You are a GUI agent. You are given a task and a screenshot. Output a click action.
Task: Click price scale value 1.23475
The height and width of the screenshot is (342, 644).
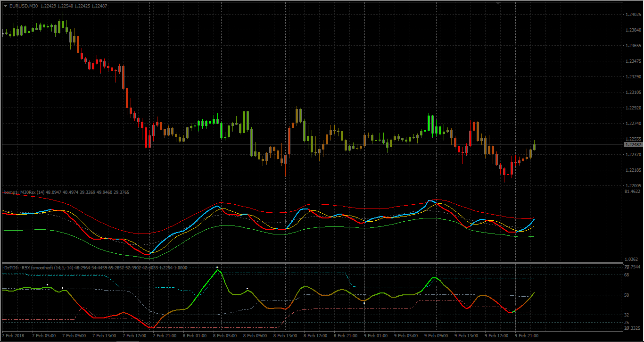(x=633, y=61)
